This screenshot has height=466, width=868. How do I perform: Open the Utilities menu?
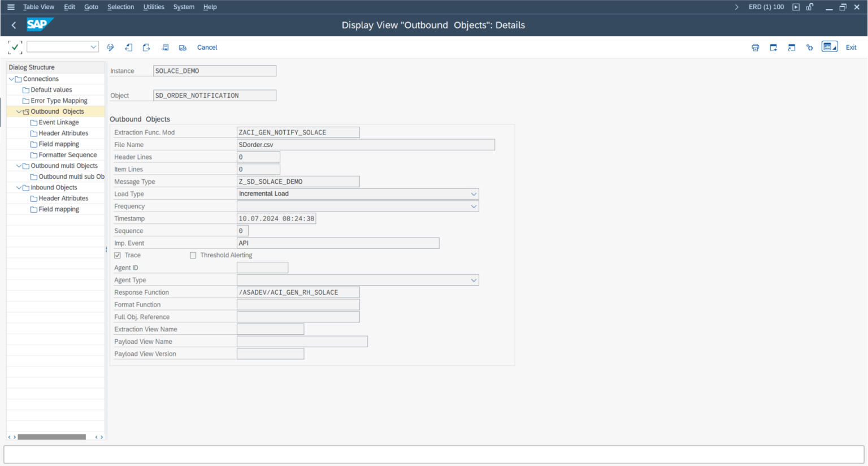[153, 7]
